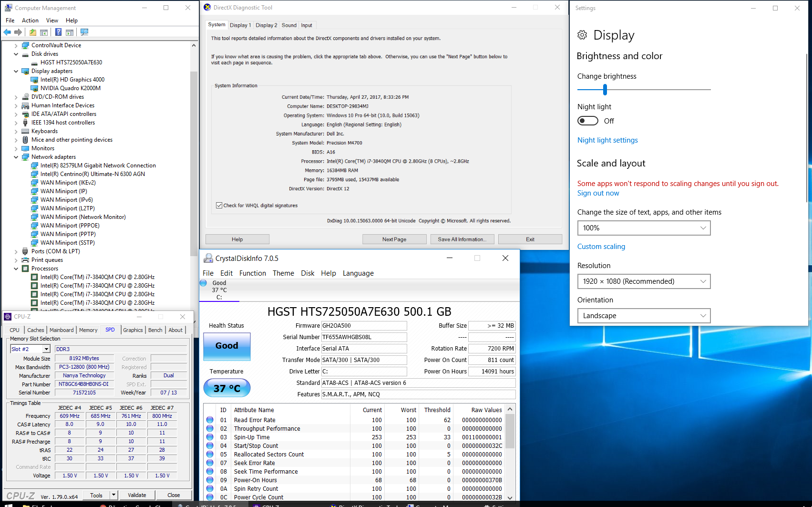Viewport: 812px width, 507px height.
Task: Open the Orientation Landscape dropdown
Action: click(x=644, y=316)
